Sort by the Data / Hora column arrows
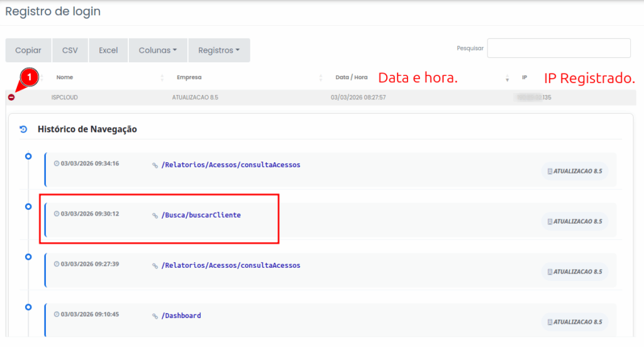Screen dimensions: 644x347 click(507, 78)
